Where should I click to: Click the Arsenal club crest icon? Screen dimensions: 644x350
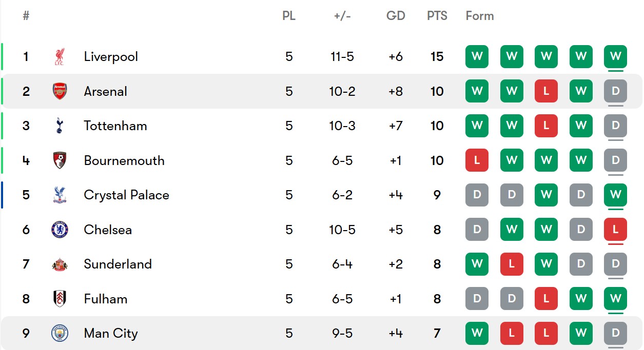(60, 91)
